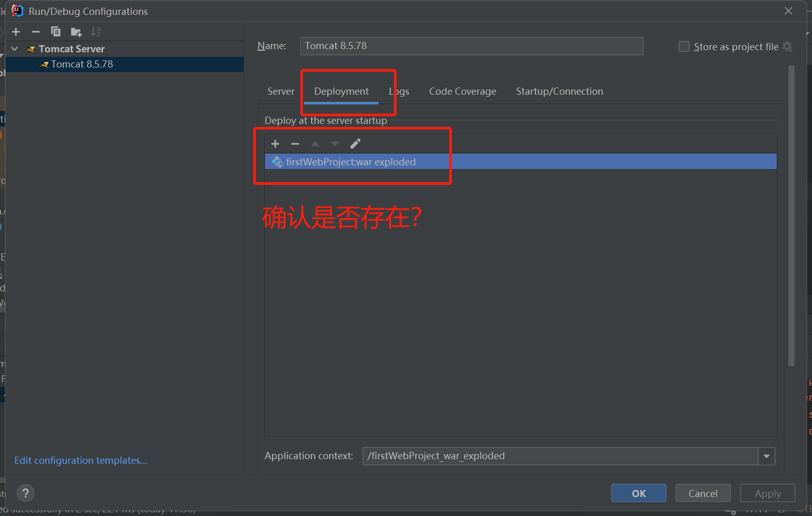
Task: Sort configurations alphabetically
Action: tap(96, 32)
